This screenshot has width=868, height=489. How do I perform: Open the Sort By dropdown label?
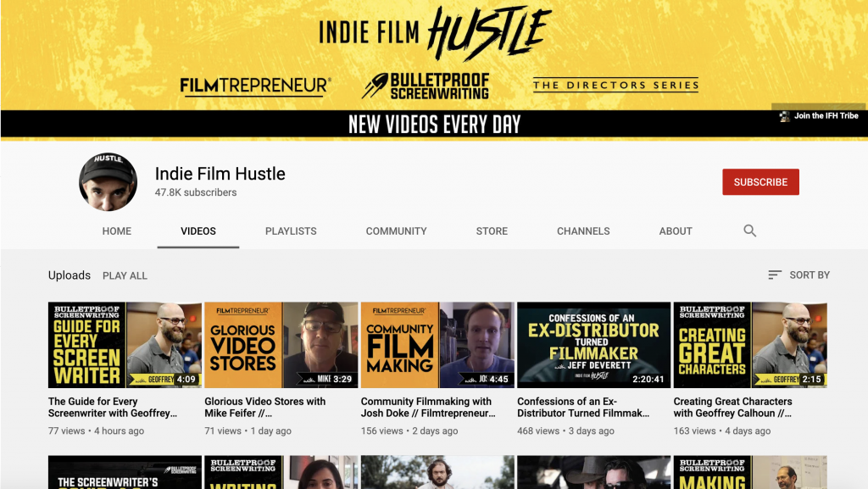[810, 275]
